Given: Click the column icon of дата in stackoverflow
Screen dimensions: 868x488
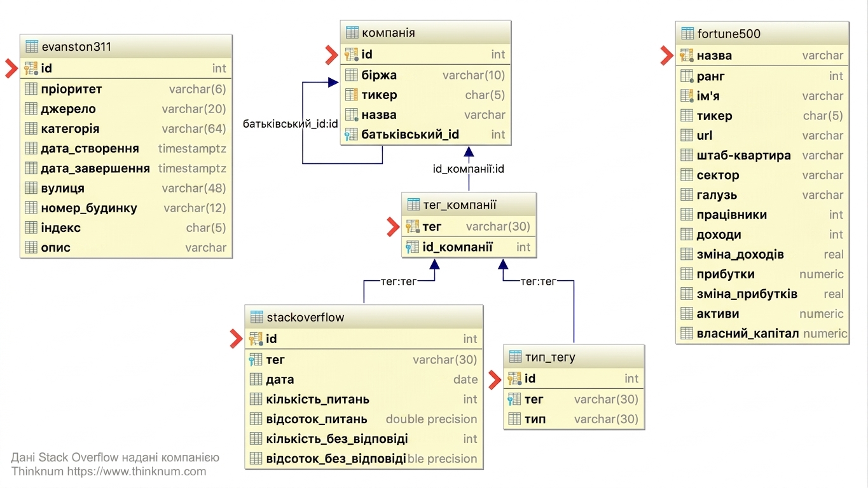Looking at the screenshot, I should click(256, 379).
